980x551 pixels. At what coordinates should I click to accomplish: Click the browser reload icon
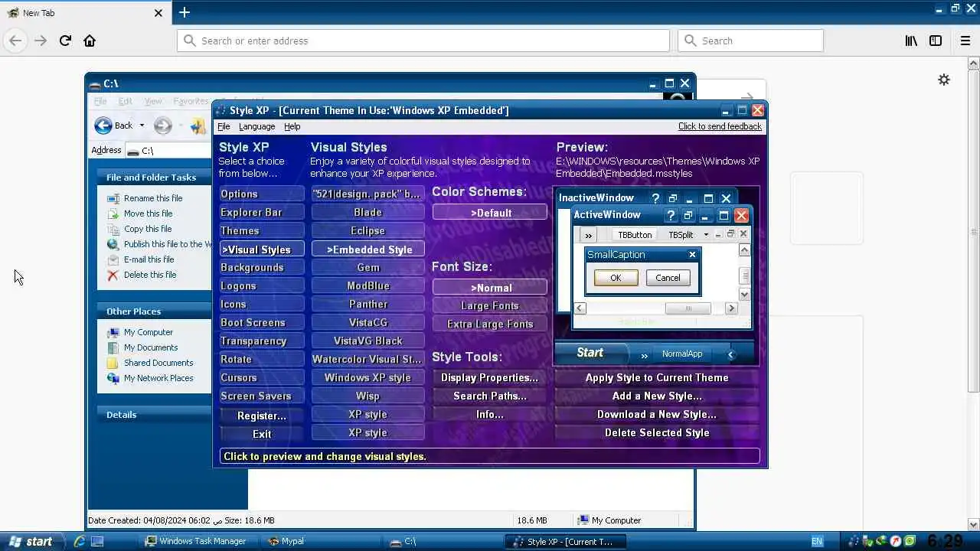coord(65,41)
